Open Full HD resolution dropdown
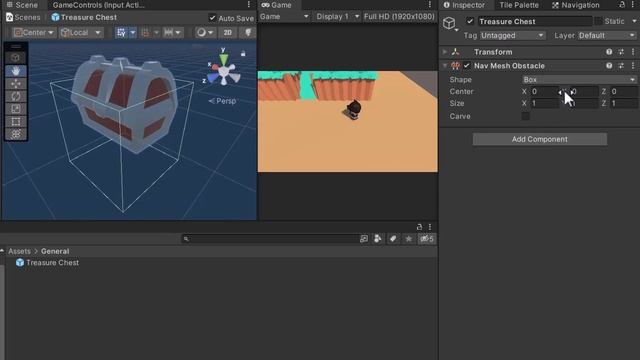The width and height of the screenshot is (640, 360). pos(399,17)
